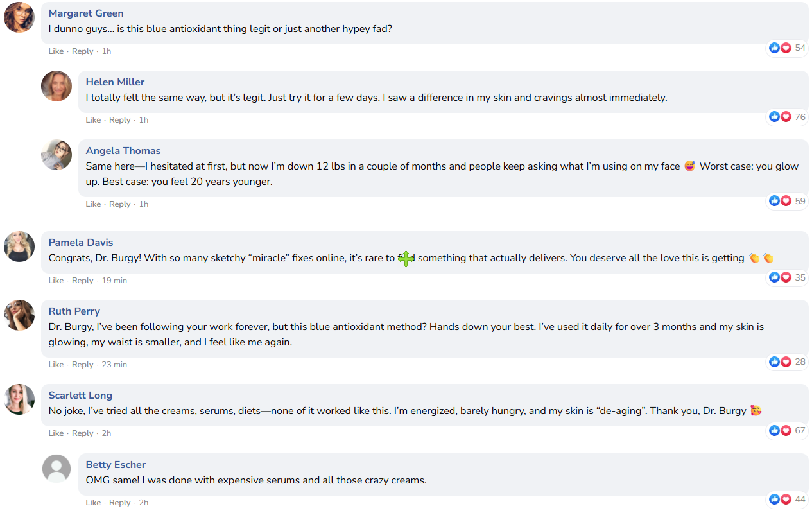This screenshot has width=812, height=513.
Task: Reply to Helen Miller's comment
Action: click(x=120, y=120)
